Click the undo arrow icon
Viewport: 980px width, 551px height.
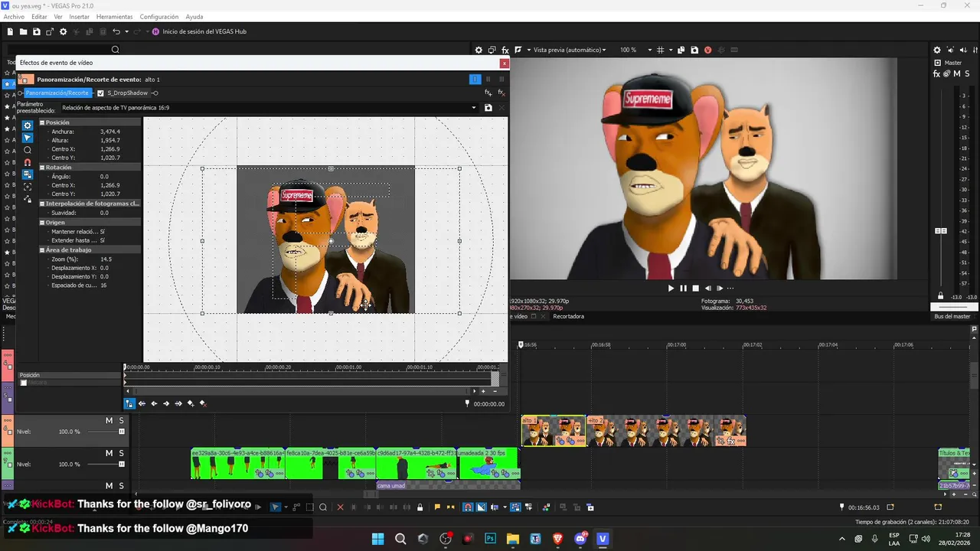pyautogui.click(x=116, y=31)
